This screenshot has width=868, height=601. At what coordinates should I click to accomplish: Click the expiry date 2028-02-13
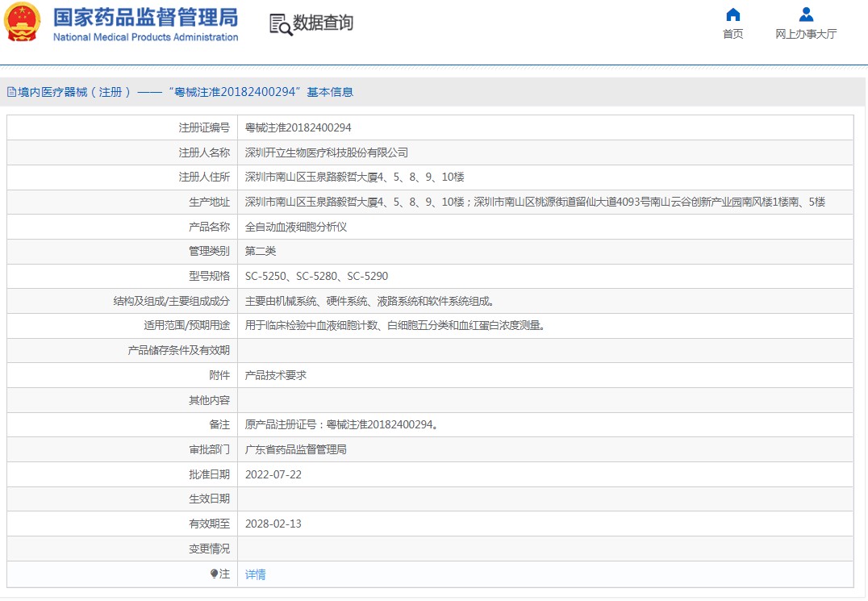273,524
